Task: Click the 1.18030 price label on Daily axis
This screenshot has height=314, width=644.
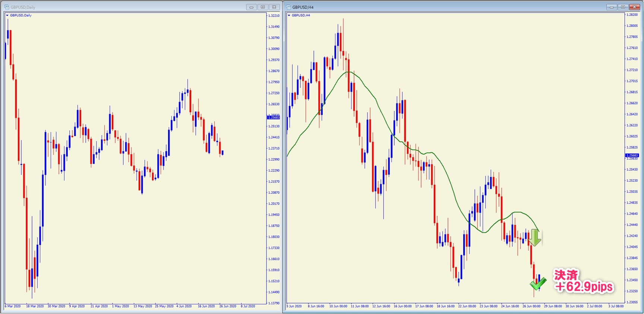Action: 274,237
